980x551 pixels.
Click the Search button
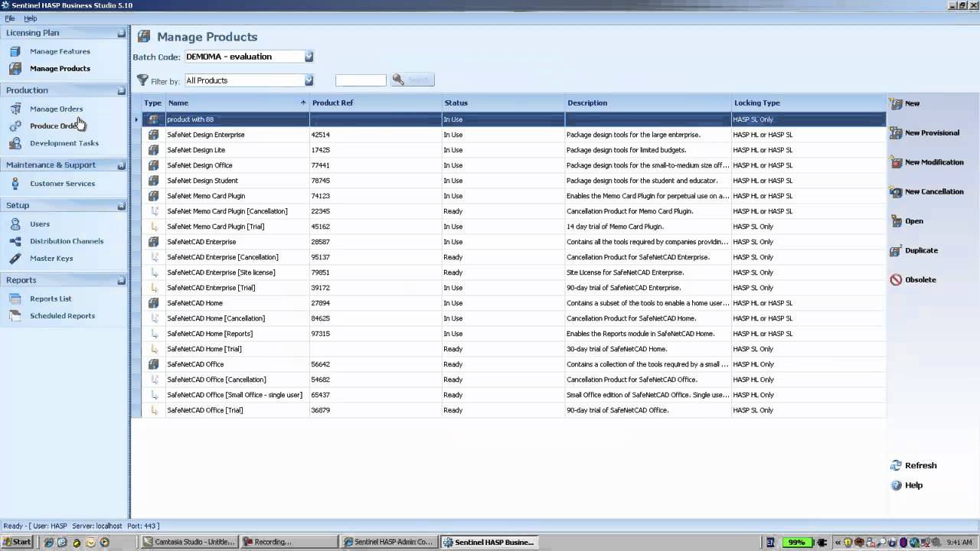tap(413, 80)
